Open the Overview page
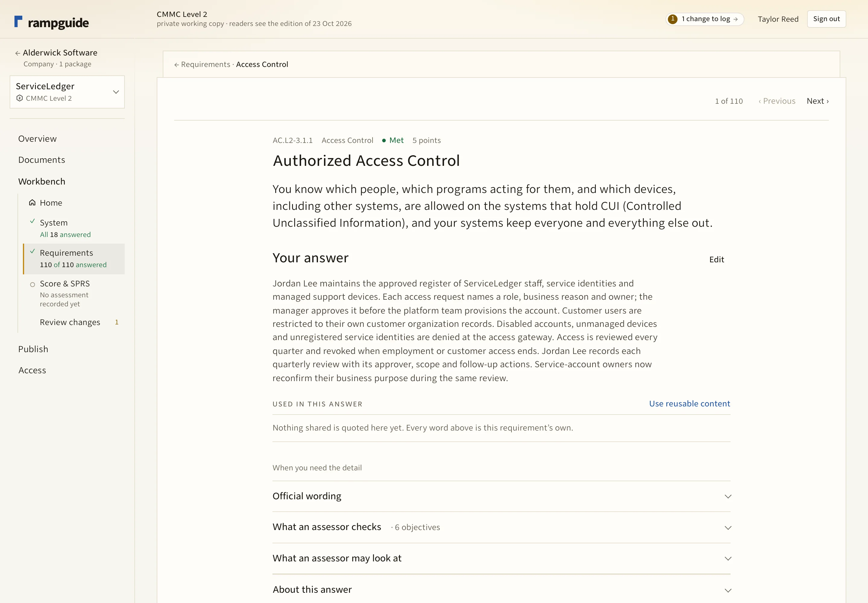The image size is (868, 603). pos(37,139)
